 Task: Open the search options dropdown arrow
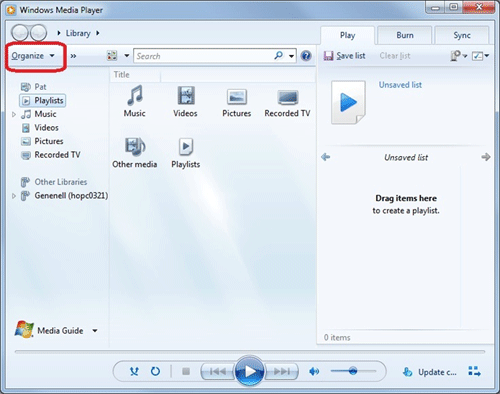pos(291,56)
